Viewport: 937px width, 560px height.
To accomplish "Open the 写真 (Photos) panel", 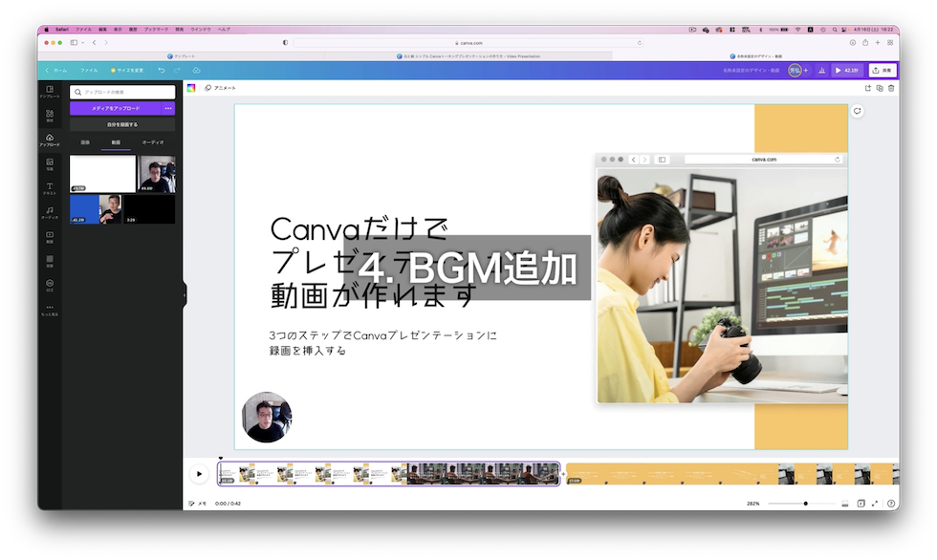I will [x=50, y=162].
